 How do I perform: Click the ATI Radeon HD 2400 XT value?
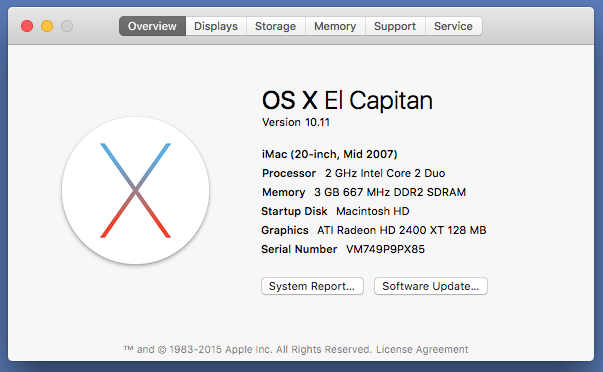[401, 230]
